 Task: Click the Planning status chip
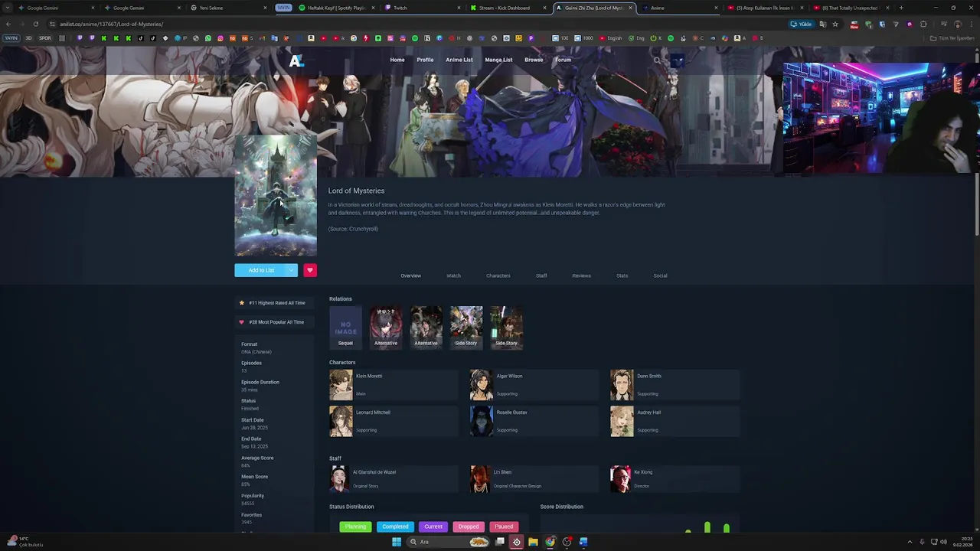355,527
